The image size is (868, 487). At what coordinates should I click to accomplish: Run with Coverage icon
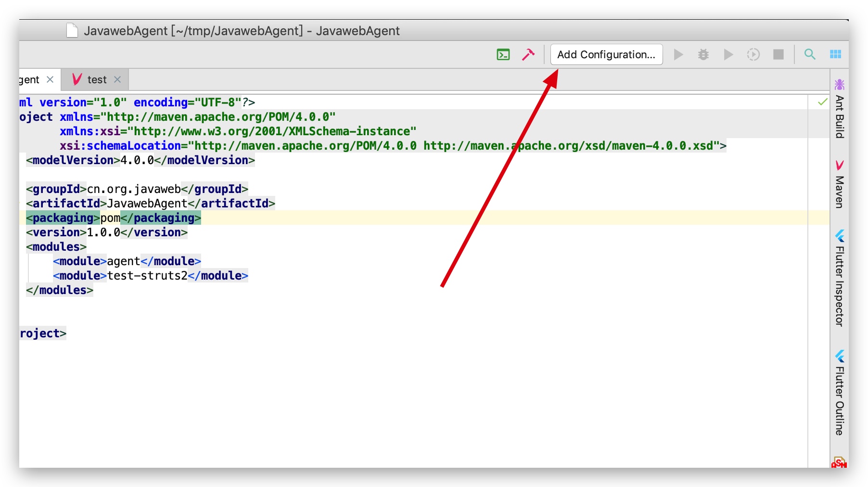click(728, 55)
